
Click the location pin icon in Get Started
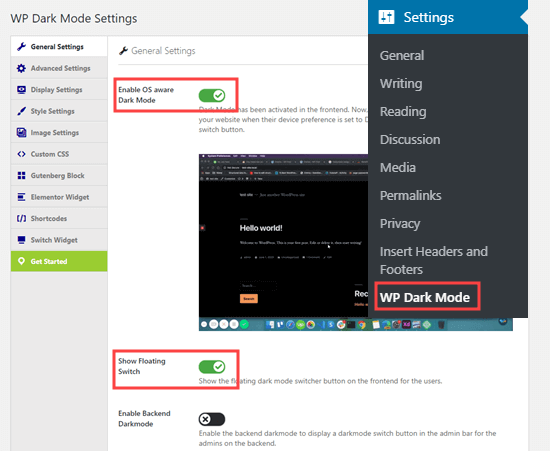(x=21, y=261)
